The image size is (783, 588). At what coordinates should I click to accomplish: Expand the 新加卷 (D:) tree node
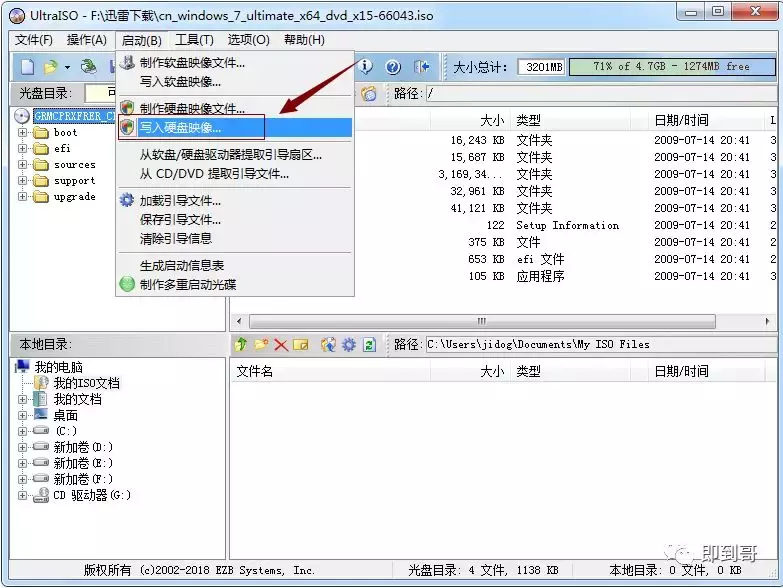[22, 447]
